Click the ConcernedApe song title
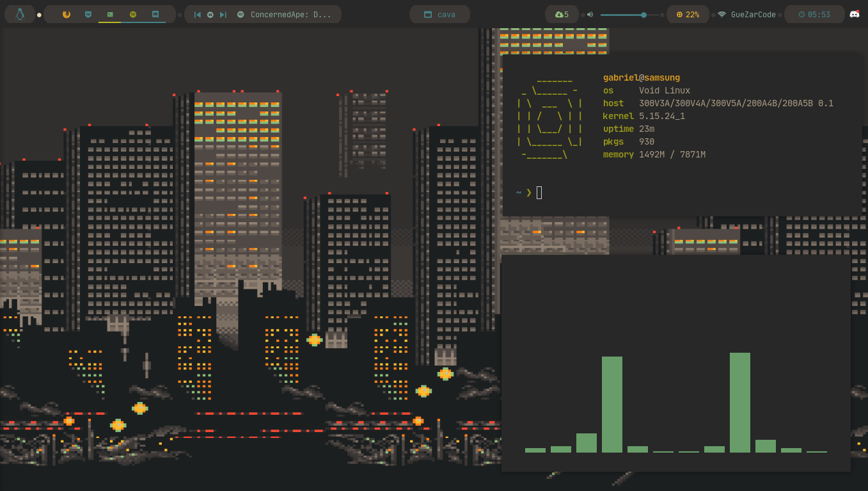 (291, 14)
